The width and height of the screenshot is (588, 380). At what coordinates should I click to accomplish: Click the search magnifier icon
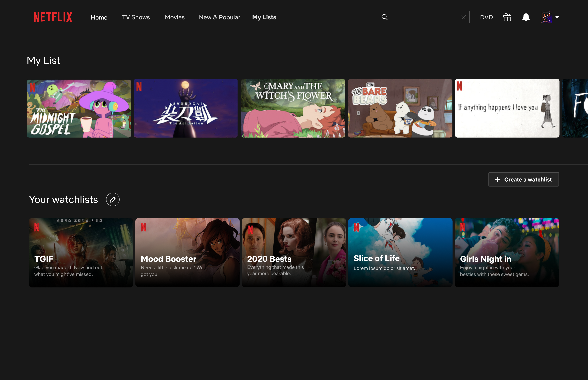click(x=384, y=17)
